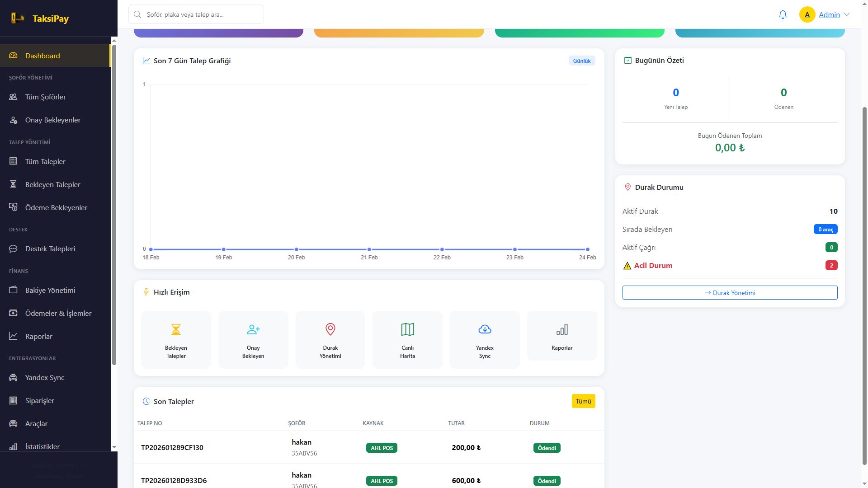Open Onay Bekleyen user-plus quick tile
This screenshot has width=868, height=488.
[253, 340]
